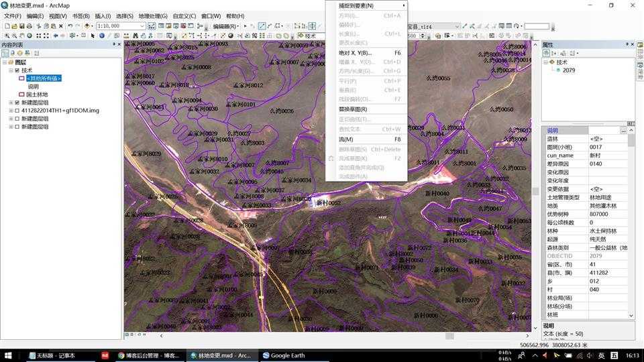
Task: Open the Editor toolbar icon next to scale box
Action: pos(152,26)
